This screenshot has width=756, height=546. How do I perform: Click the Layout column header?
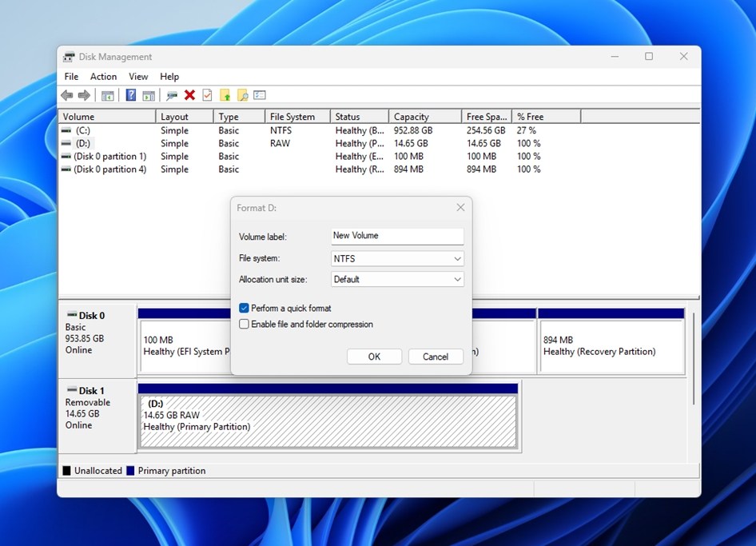point(185,117)
